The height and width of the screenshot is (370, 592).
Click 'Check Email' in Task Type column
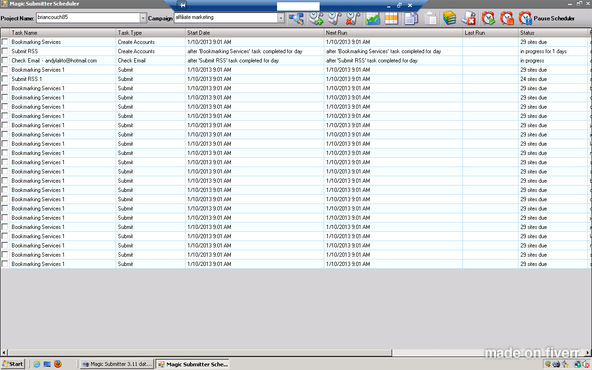(x=131, y=60)
